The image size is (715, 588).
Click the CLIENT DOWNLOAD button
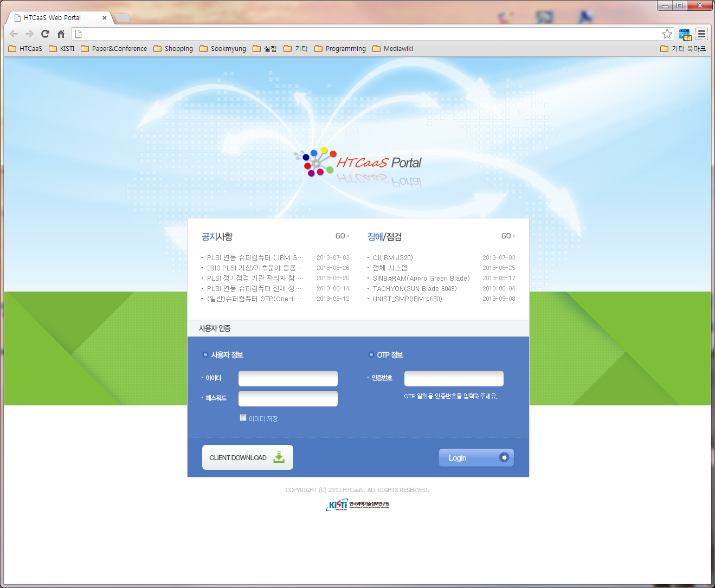point(248,457)
